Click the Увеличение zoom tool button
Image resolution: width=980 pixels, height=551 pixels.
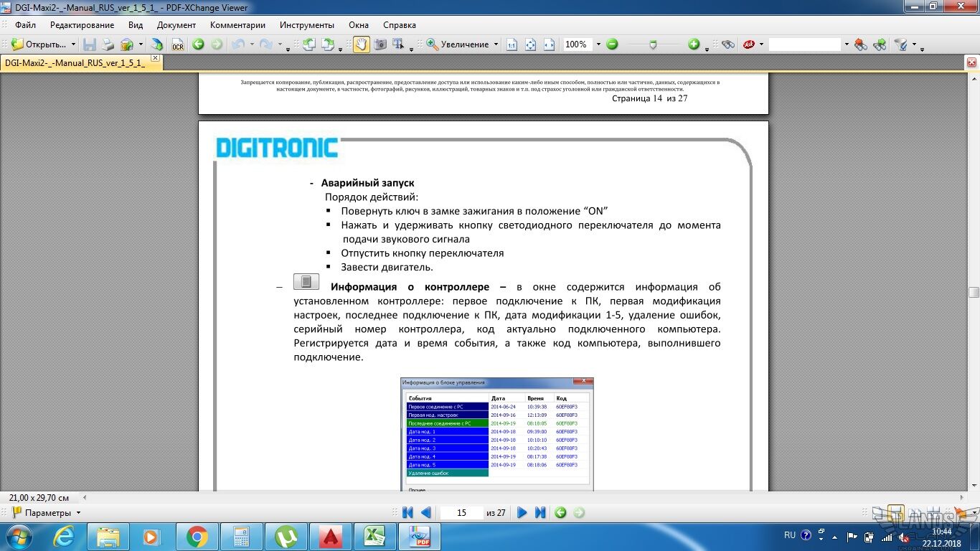coord(458,44)
